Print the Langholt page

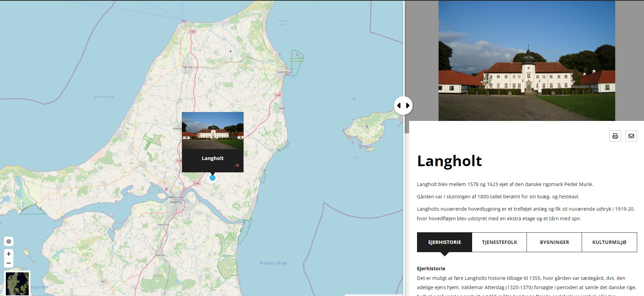[x=615, y=136]
